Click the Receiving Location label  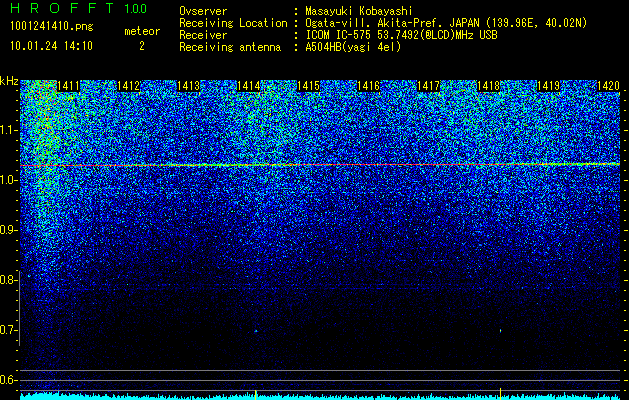pos(233,23)
